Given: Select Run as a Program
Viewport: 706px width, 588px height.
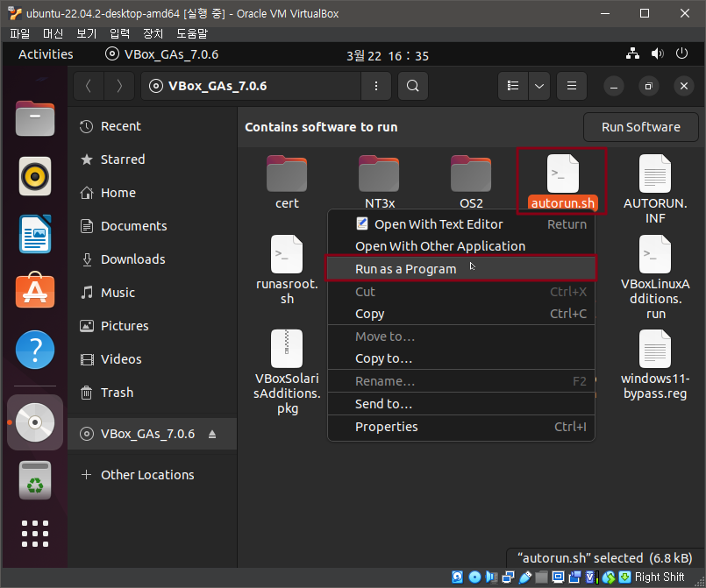Looking at the screenshot, I should coord(461,268).
